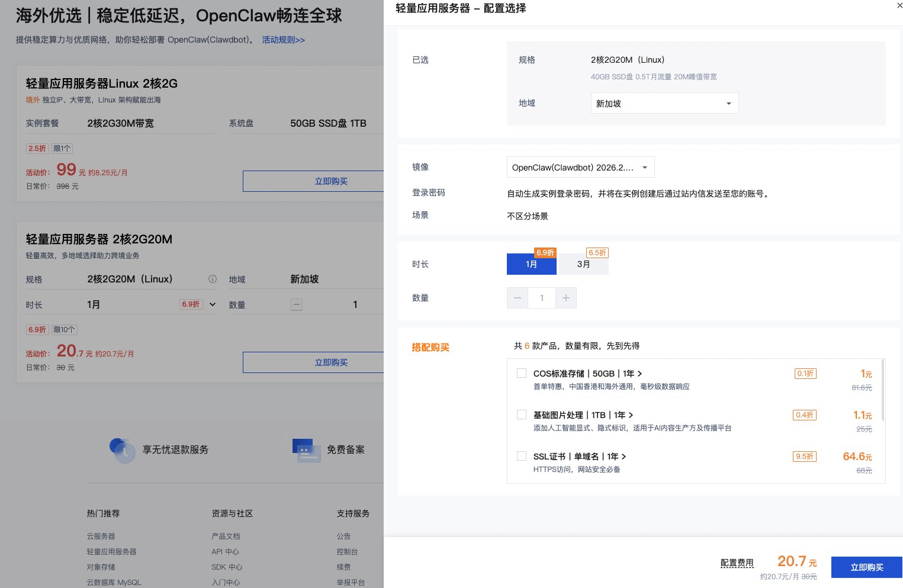This screenshot has height=588, width=903.
Task: Open the 轻量应用服务器 footer link
Action: (112, 551)
